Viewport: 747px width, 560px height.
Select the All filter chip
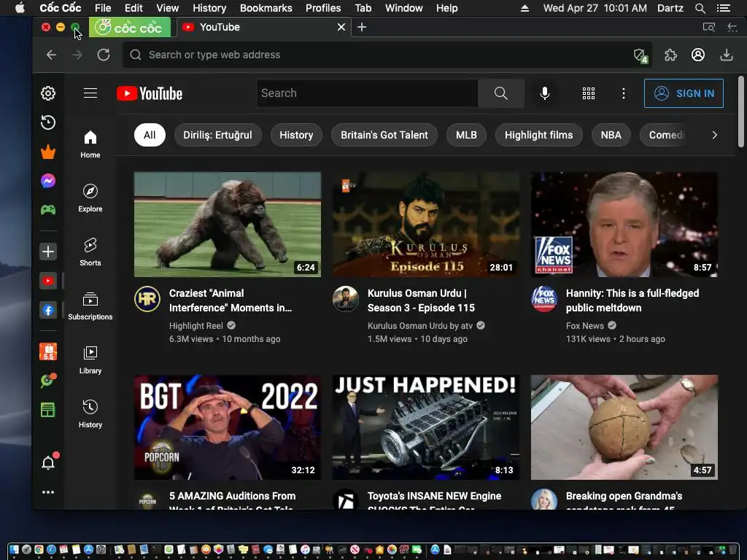[150, 135]
